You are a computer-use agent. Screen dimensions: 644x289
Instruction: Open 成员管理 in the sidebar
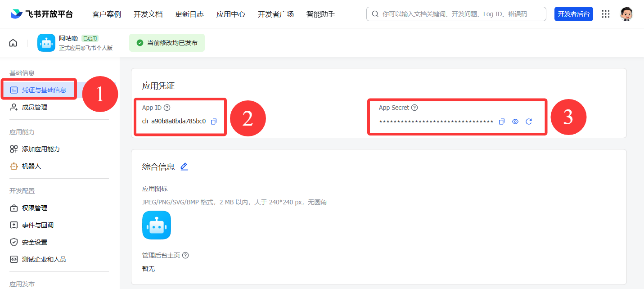point(34,107)
